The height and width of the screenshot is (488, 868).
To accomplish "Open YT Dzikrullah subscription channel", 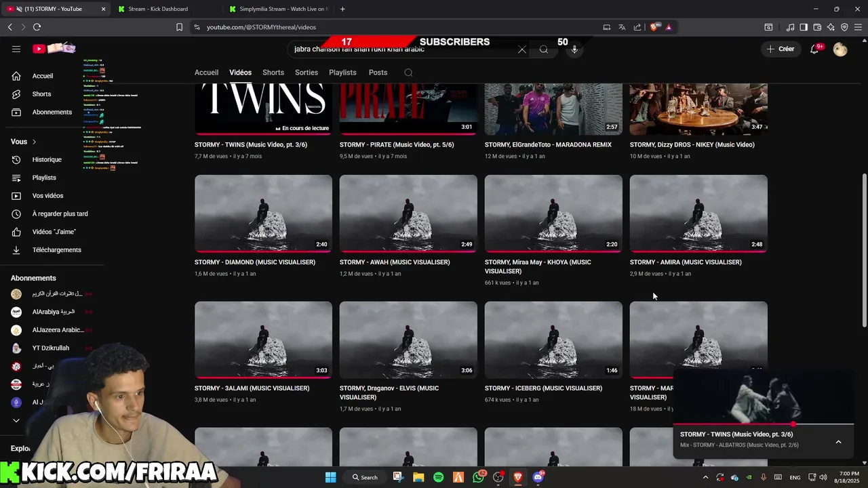I will coord(50,348).
